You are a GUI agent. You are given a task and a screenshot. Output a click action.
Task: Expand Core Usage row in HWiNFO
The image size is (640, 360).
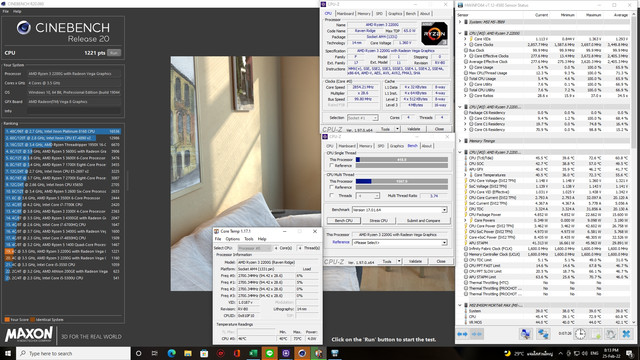tap(465, 67)
